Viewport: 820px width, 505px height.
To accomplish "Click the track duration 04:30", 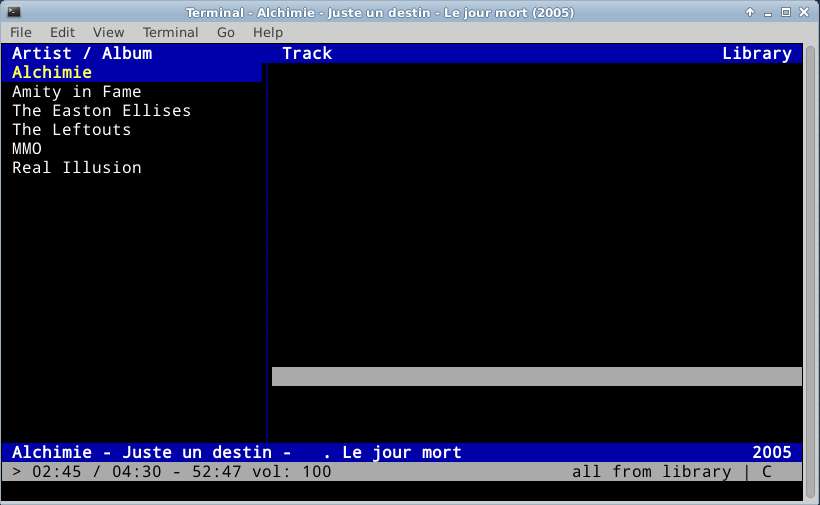I will [x=136, y=472].
